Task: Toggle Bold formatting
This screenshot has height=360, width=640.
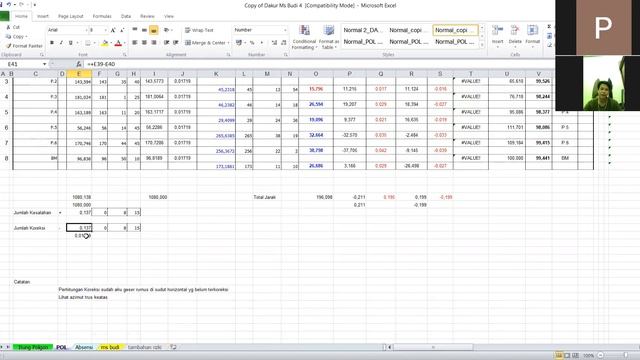Action: click(52, 43)
